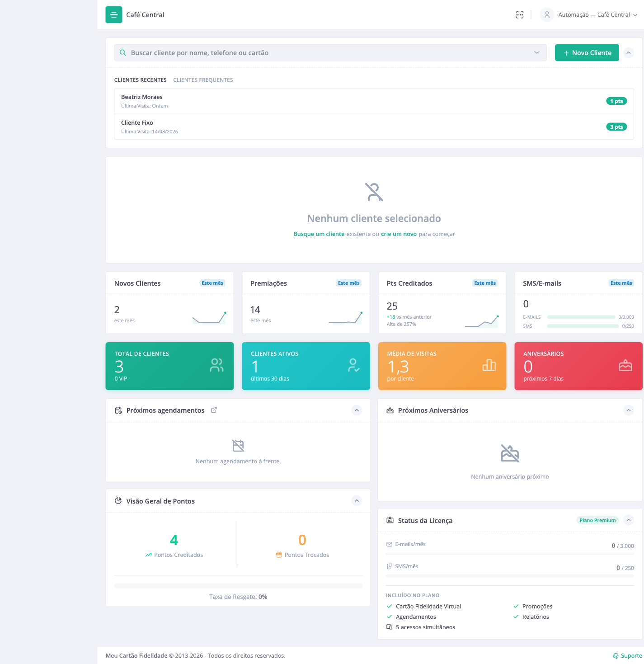Click the search magnifier icon
644x664 pixels.
[x=123, y=53]
